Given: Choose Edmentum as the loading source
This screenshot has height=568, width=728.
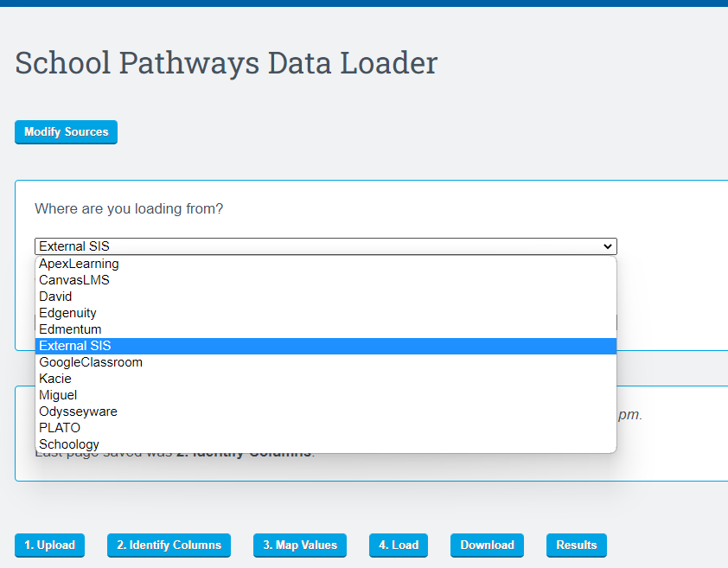Looking at the screenshot, I should point(70,329).
